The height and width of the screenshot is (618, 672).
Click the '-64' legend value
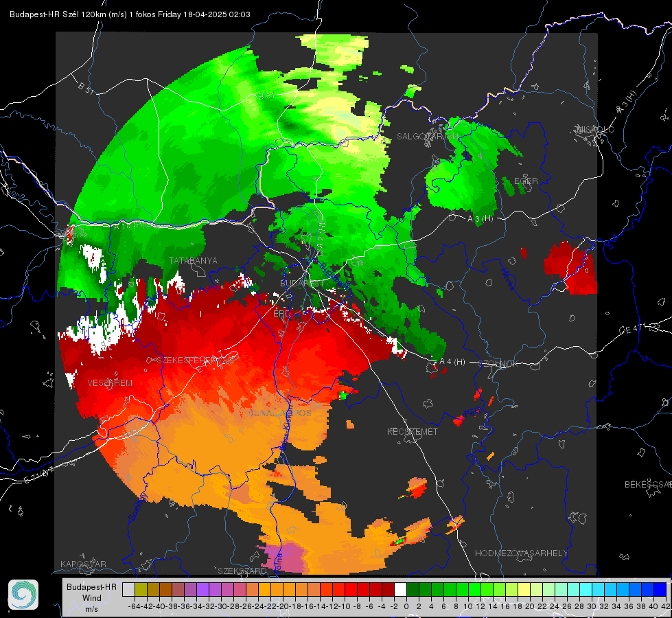134,606
